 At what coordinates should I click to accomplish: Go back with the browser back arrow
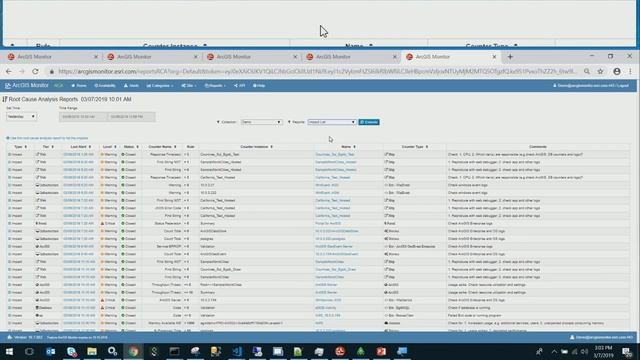[x=9, y=71]
